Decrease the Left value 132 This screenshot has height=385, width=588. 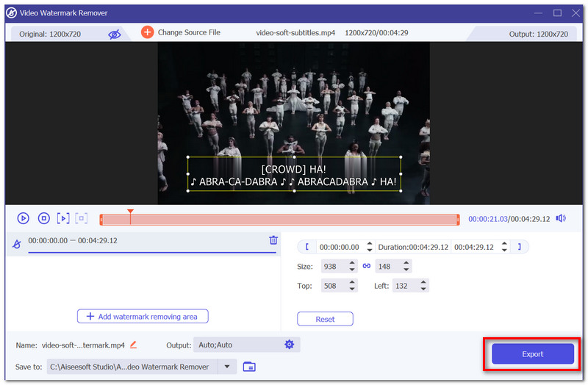click(423, 289)
